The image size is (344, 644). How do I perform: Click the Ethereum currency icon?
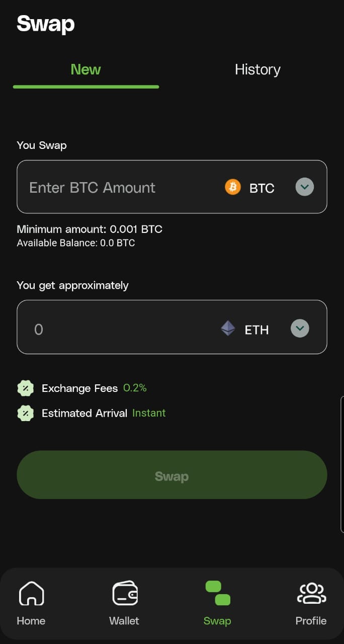[227, 328]
